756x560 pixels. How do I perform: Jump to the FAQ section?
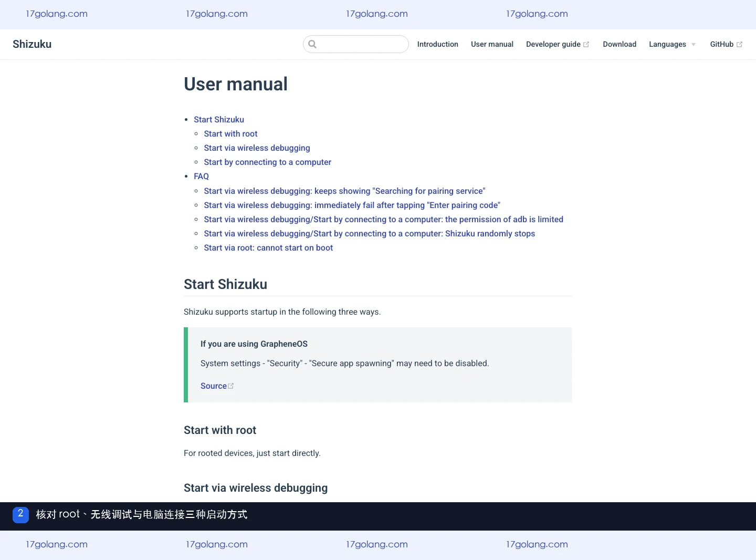pyautogui.click(x=201, y=177)
